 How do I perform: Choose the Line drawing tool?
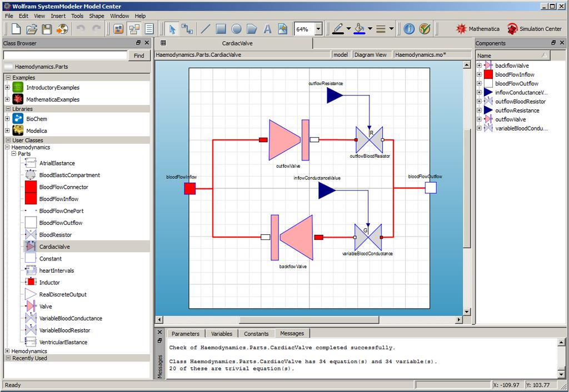(206, 29)
